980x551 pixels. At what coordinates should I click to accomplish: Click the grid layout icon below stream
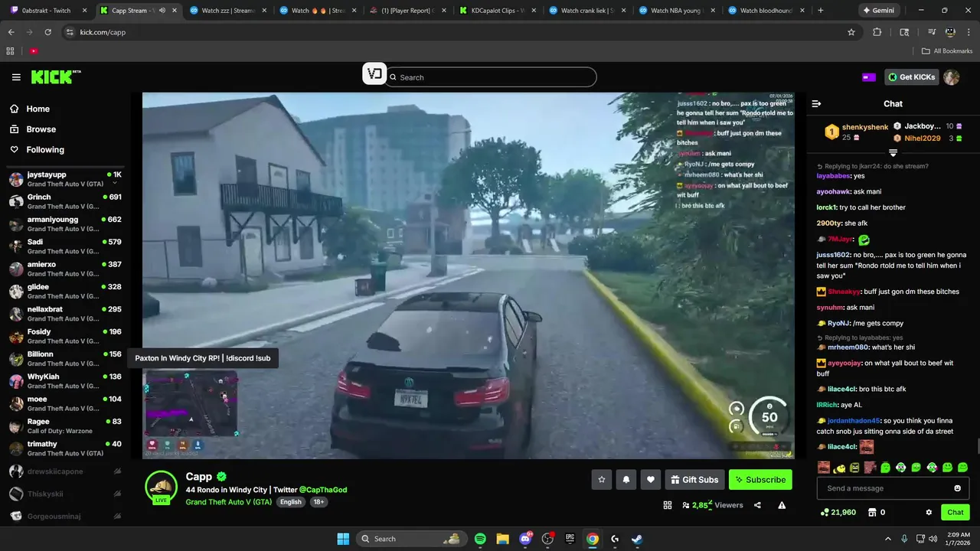pos(668,505)
